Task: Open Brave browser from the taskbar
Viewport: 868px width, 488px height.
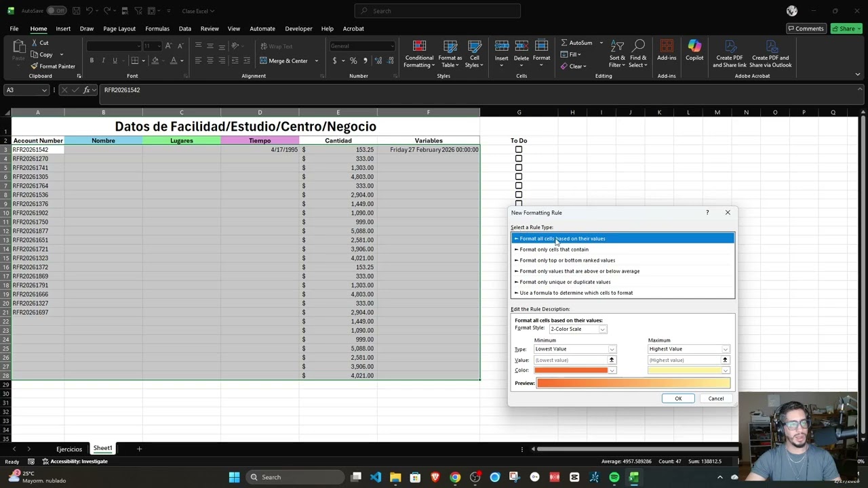Action: (435, 477)
